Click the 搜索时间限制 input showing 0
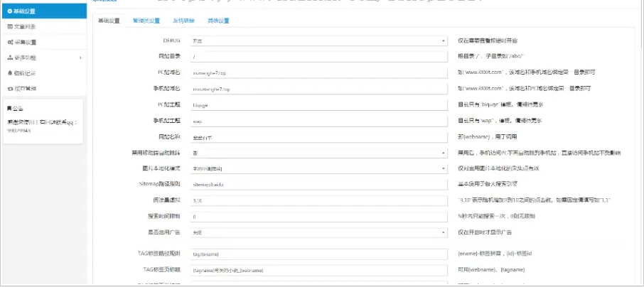Viewport: 644px width, 287px height. pyautogui.click(x=318, y=217)
